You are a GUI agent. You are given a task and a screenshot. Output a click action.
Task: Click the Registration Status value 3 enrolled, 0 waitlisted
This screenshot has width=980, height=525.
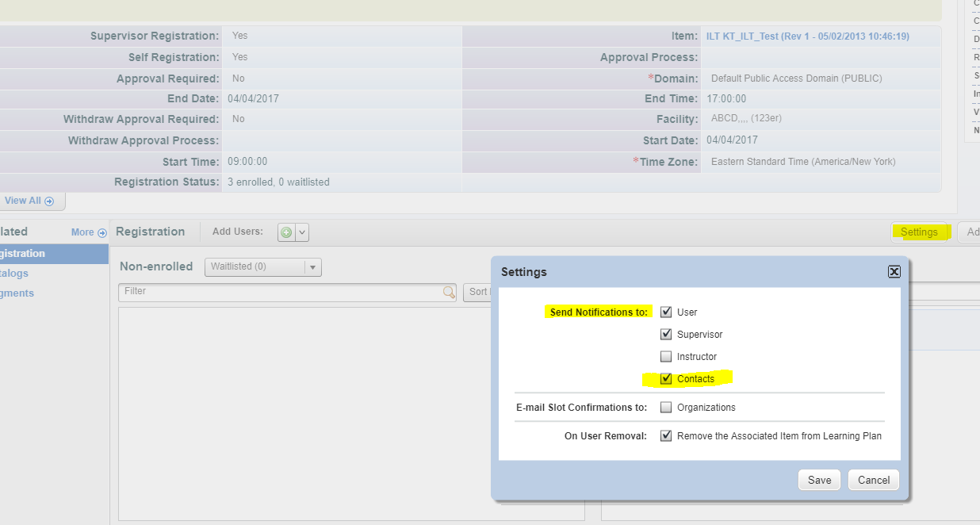pyautogui.click(x=278, y=182)
